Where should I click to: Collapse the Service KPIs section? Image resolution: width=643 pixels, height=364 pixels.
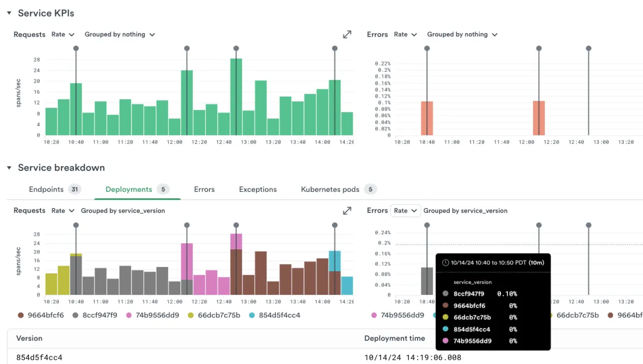pyautogui.click(x=9, y=13)
